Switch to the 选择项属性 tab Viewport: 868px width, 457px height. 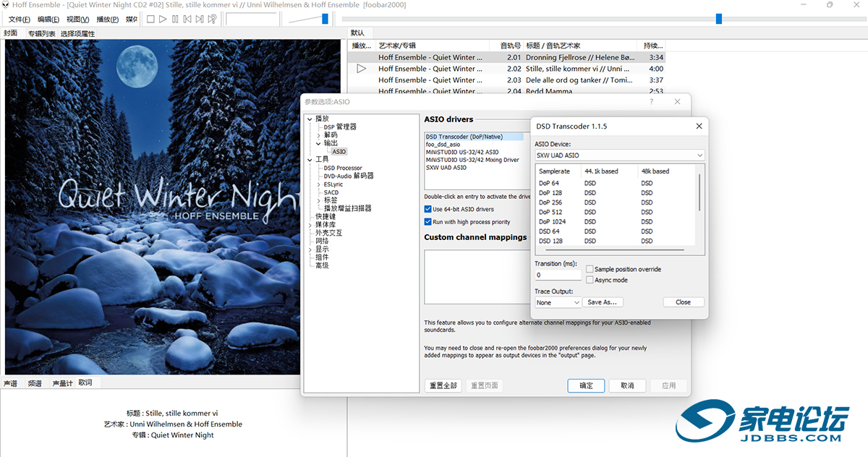click(x=77, y=33)
